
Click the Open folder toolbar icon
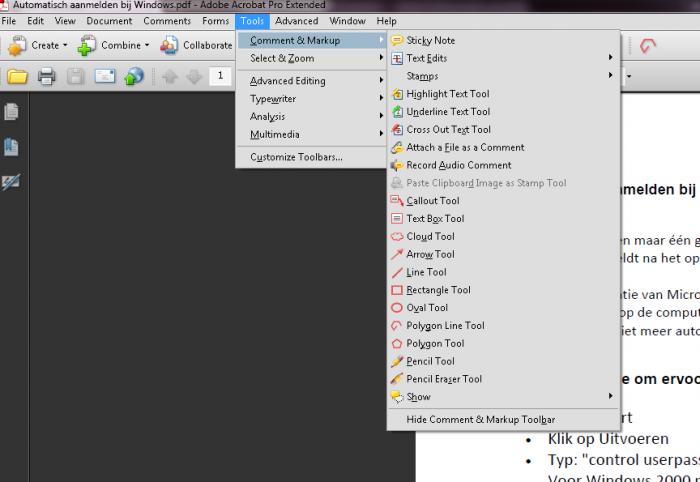(17, 76)
